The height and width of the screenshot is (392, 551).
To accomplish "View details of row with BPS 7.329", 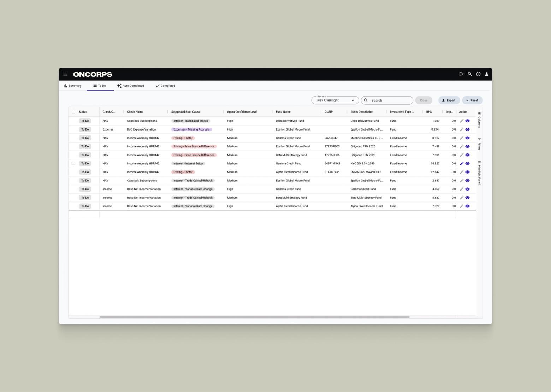I will 467,206.
